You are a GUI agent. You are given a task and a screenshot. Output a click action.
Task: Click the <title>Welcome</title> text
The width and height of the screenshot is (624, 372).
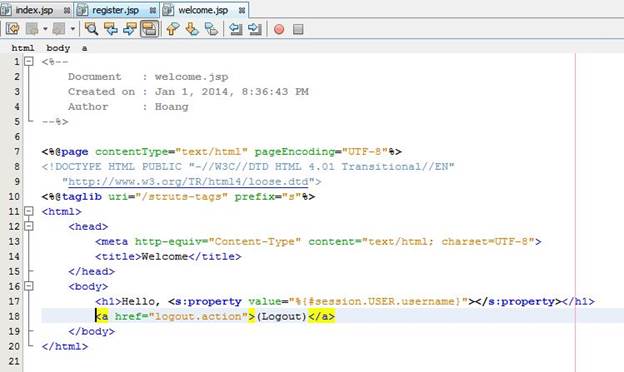coord(168,257)
